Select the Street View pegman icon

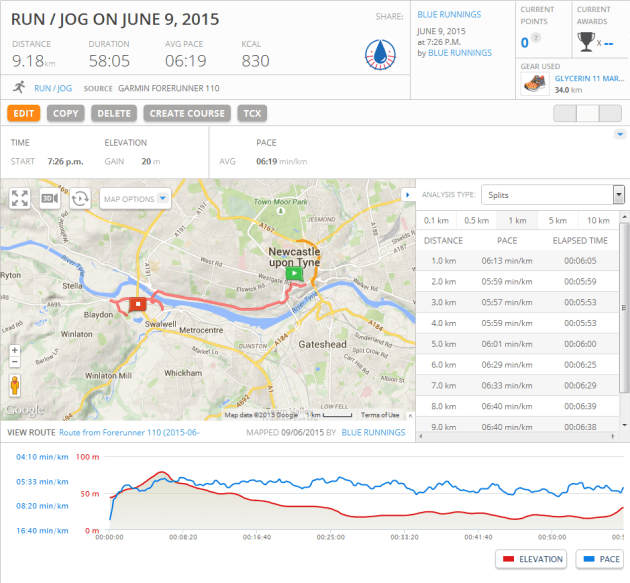coord(14,386)
